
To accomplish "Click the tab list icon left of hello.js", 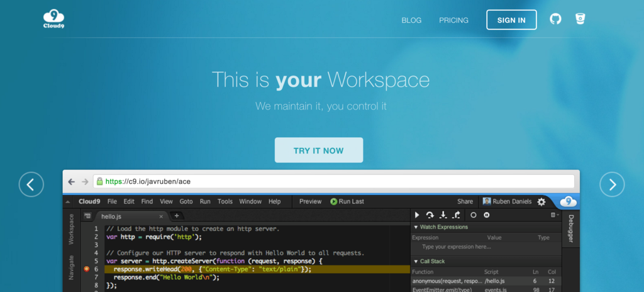I will 87,215.
